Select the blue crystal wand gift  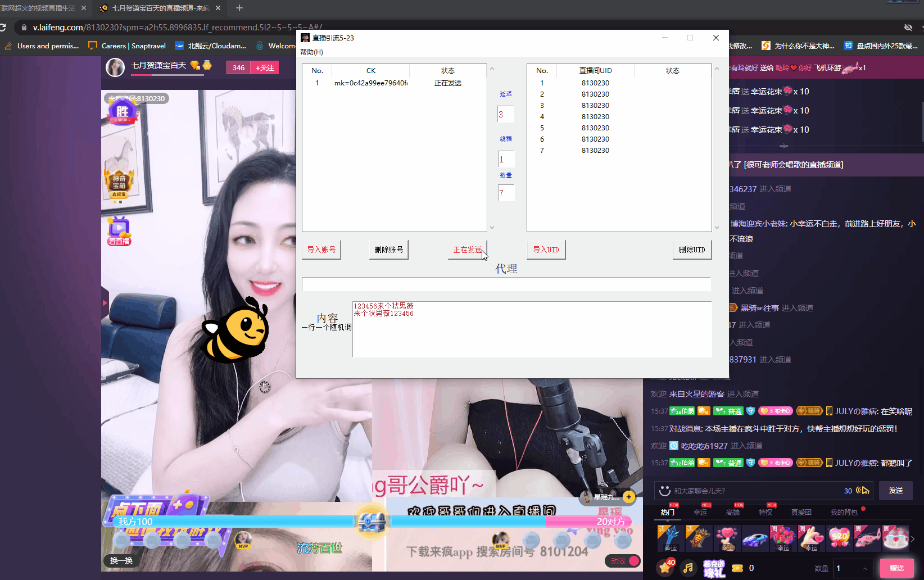671,538
